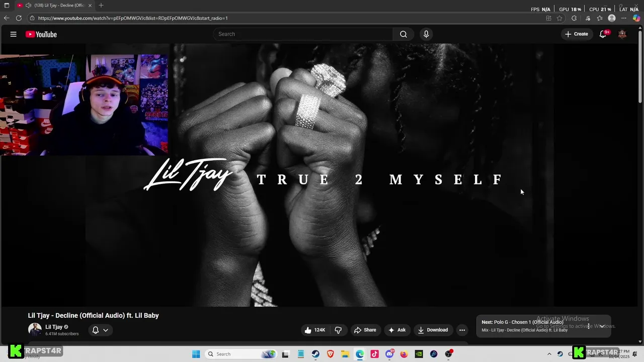Open the YouTube hamburger guide menu
This screenshot has height=362, width=644.
[x=13, y=34]
